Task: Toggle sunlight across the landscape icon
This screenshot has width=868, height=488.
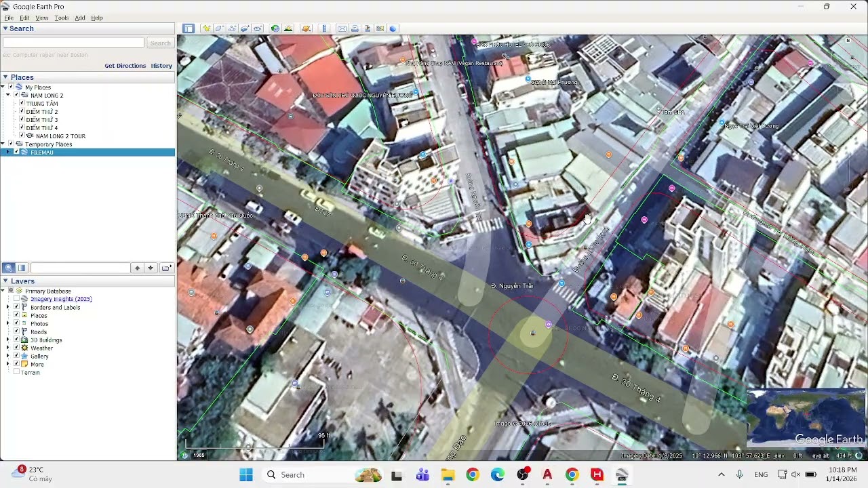Action: [288, 28]
